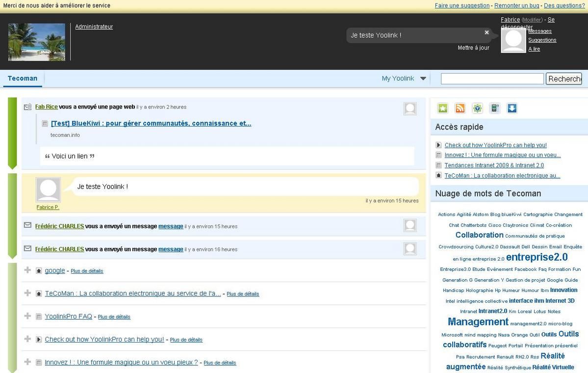Open 'Des questions?' link
Screen dimensions: 588x373
coord(564,5)
